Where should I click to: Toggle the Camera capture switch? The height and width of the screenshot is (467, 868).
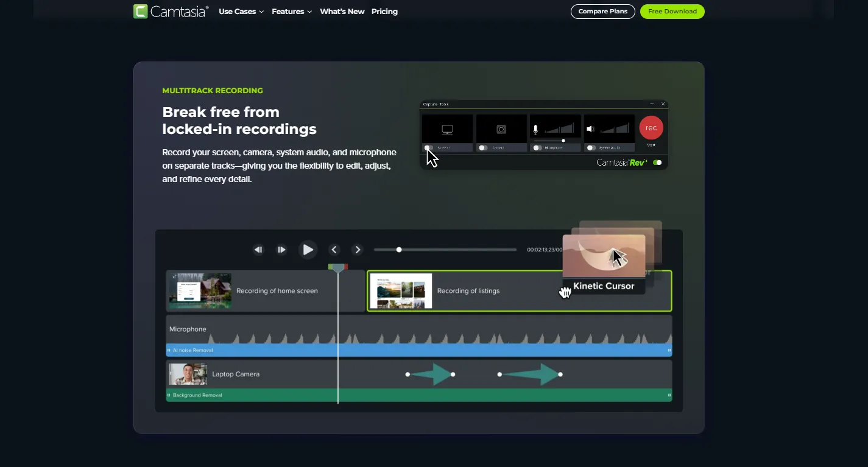pyautogui.click(x=483, y=148)
